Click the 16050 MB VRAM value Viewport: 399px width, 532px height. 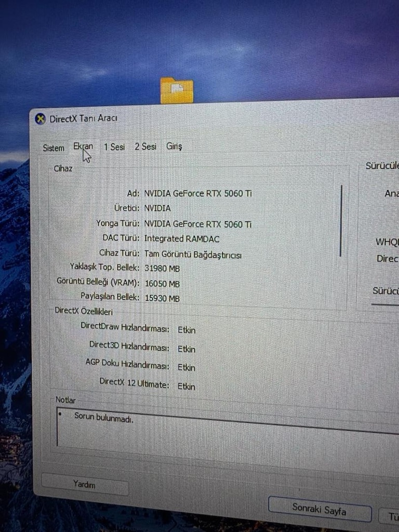162,284
